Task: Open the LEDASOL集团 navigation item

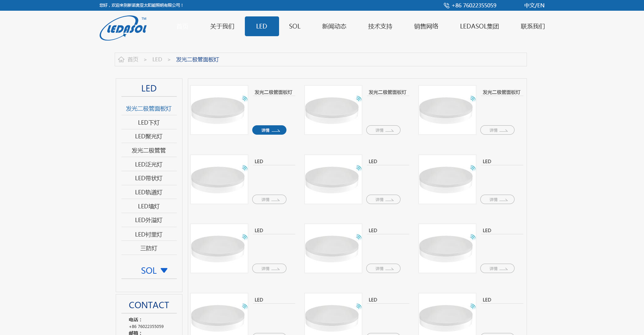Action: 479,26
